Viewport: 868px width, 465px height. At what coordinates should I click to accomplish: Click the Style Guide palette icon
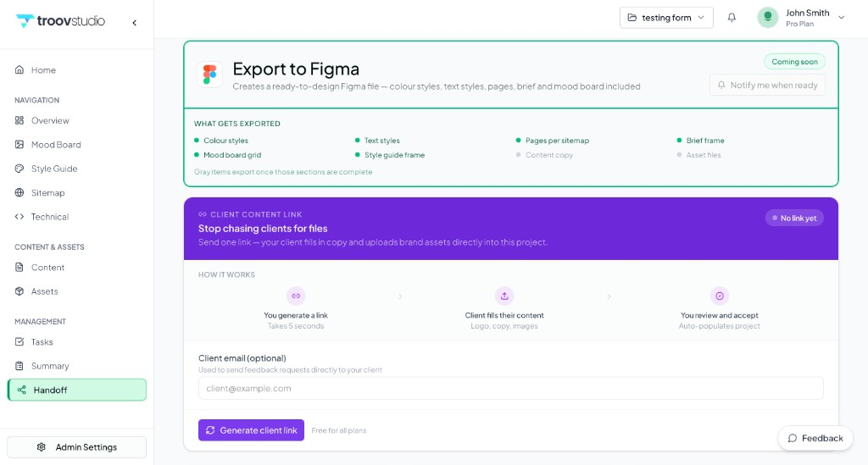point(19,169)
